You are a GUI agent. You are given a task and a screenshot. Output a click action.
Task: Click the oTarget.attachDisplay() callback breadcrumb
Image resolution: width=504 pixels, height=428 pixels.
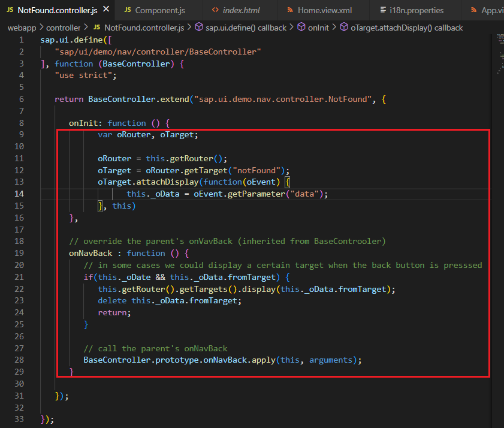pos(406,28)
